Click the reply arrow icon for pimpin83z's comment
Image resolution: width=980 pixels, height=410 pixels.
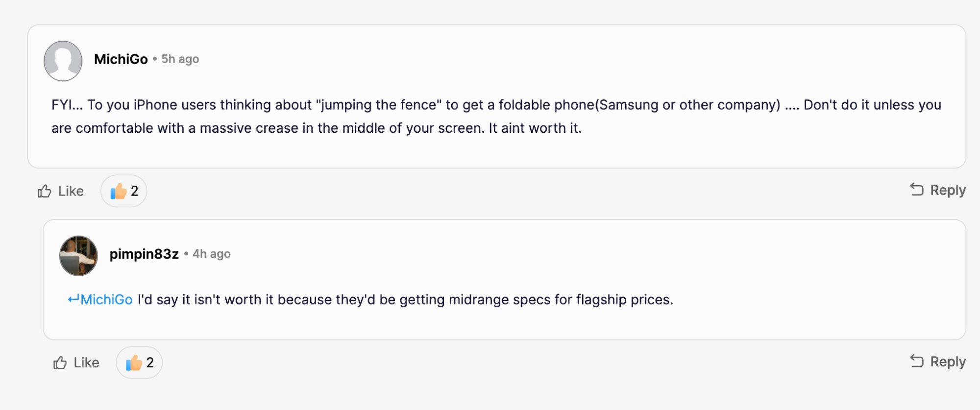pyautogui.click(x=917, y=361)
